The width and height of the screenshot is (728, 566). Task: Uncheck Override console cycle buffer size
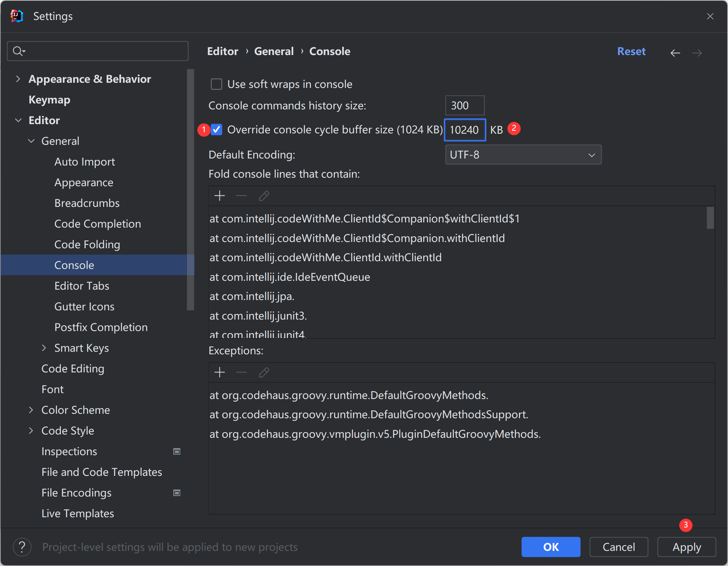[x=217, y=130]
